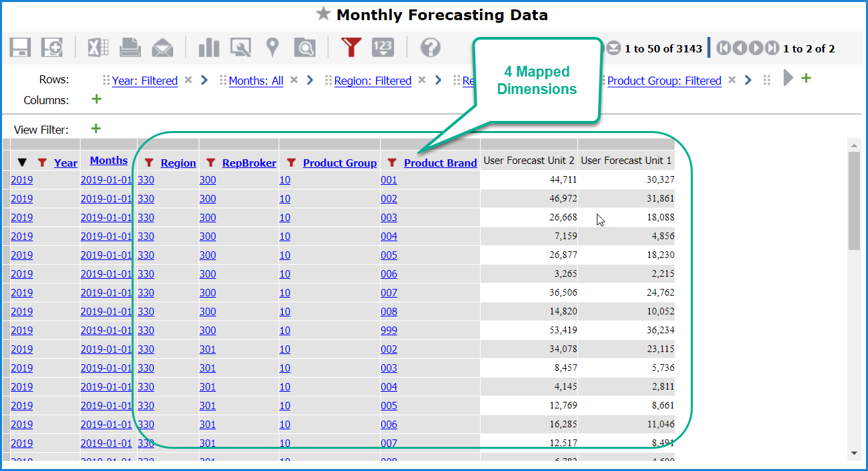Screen dimensions: 868x471
Task: Click the Print icon
Action: 130,48
